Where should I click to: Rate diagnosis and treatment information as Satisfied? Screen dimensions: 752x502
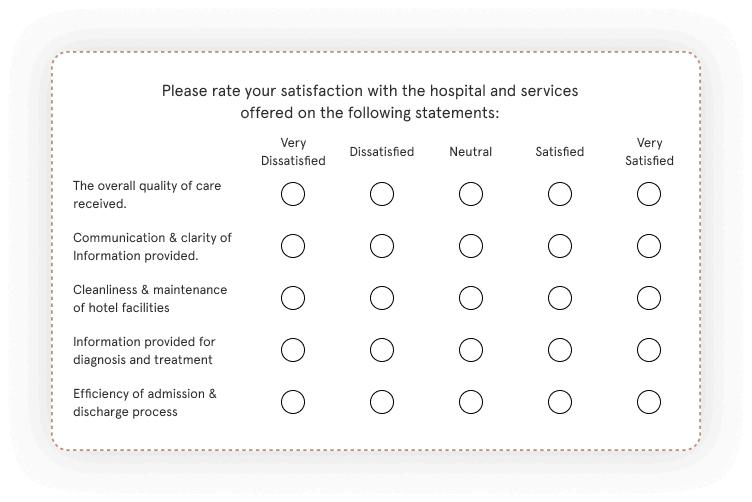pos(560,350)
